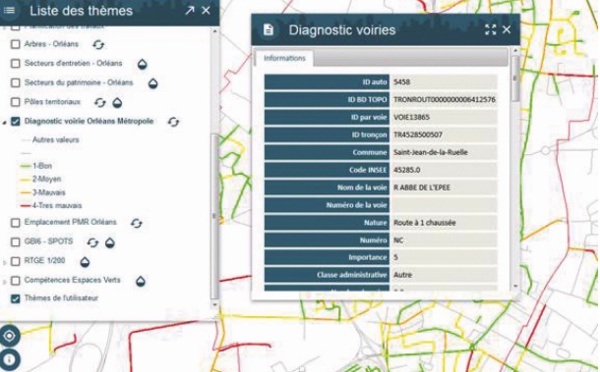Open opacity droplet for Secteurs du patrimoine
The image size is (600, 372).
[153, 83]
